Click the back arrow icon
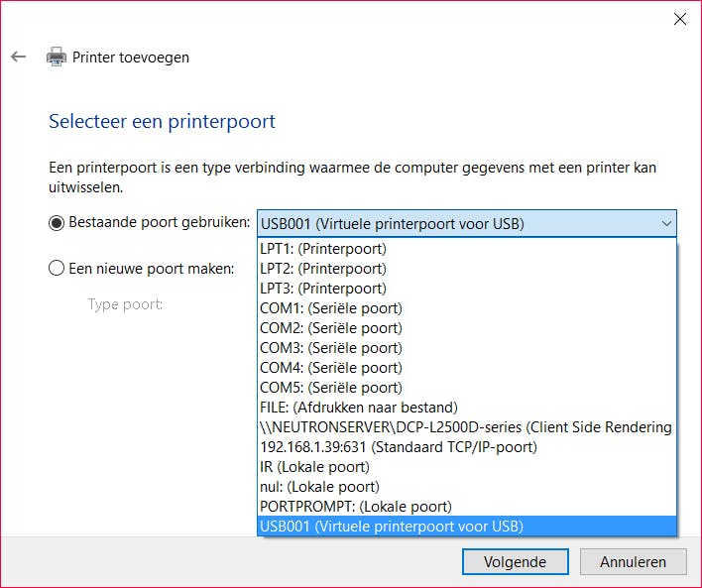 (18, 57)
